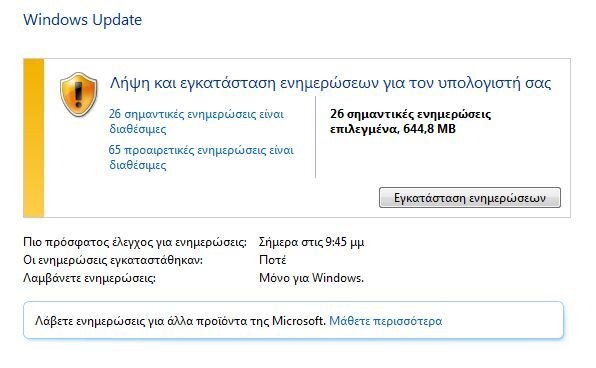Screen dimensions: 596x368
Task: Open the 26 σημαντικές ενημερώσεις available link
Action: (196, 121)
